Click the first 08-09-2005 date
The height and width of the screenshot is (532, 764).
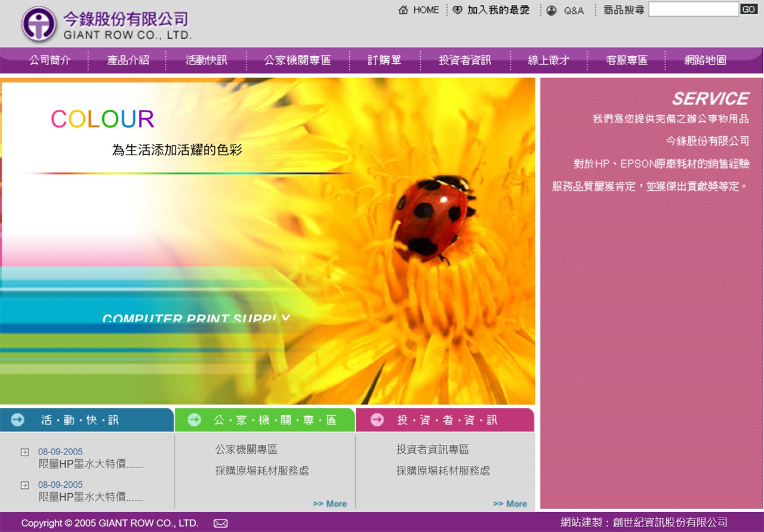point(60,452)
